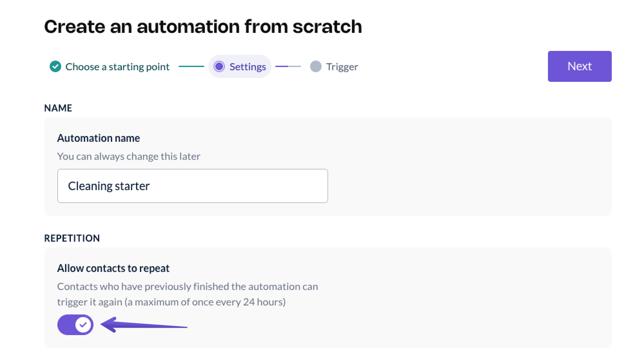The height and width of the screenshot is (357, 644).
Task: Click the You can always change this later hint
Action: 129,156
